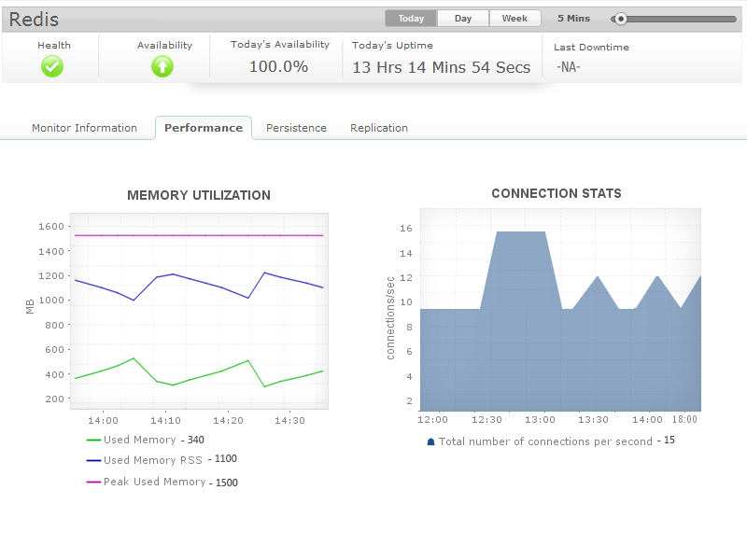
Task: Click the green Used Memory legend swatch
Action: click(x=93, y=440)
